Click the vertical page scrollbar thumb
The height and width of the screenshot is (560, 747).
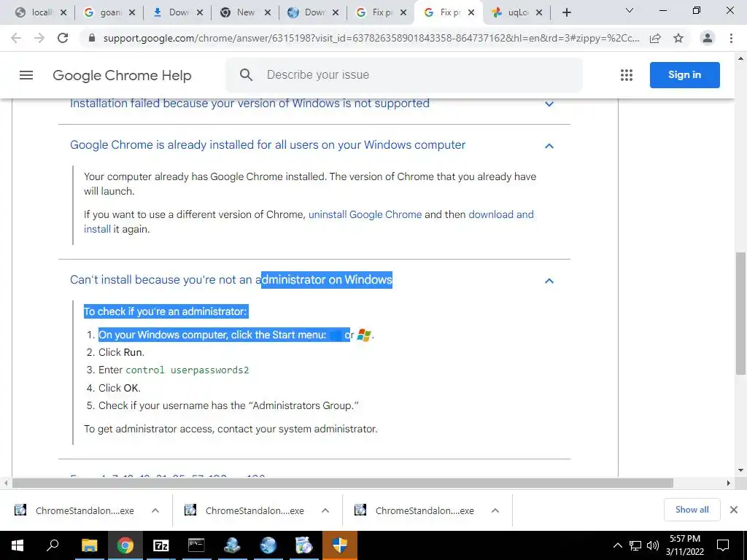(x=740, y=314)
